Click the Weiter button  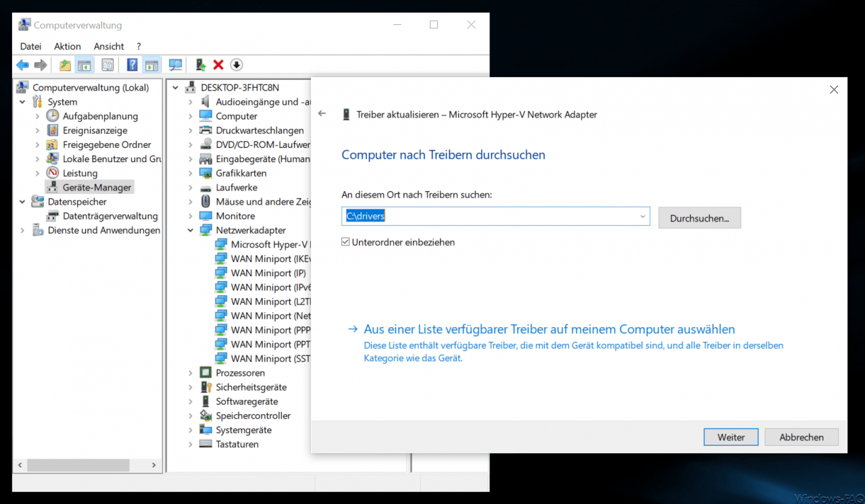(731, 436)
